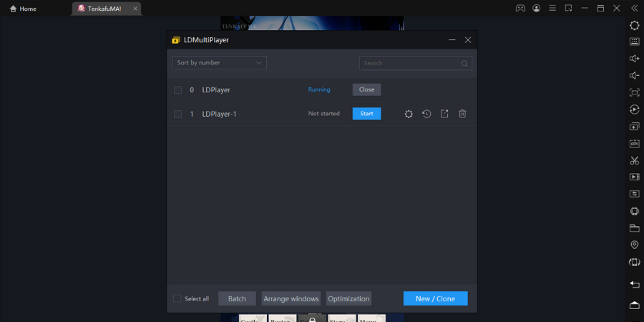Screen dimensions: 644x322
Task: Switch to the Home tab
Action: point(23,9)
